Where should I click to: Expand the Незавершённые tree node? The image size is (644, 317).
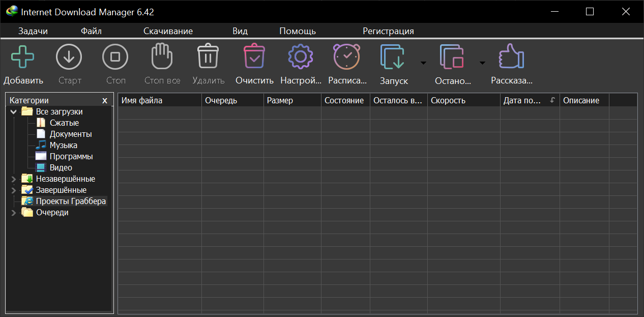[13, 179]
